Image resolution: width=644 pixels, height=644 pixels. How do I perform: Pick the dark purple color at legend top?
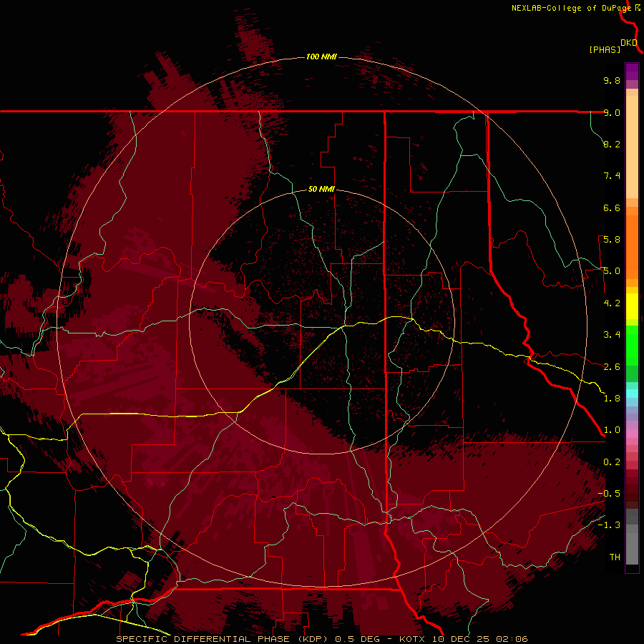click(x=632, y=70)
